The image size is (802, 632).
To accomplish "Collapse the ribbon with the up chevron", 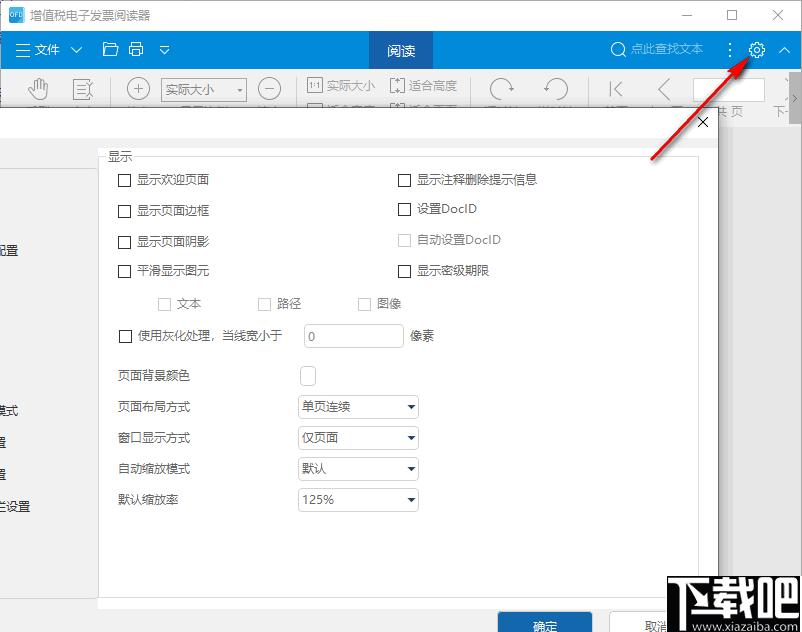I will [784, 50].
